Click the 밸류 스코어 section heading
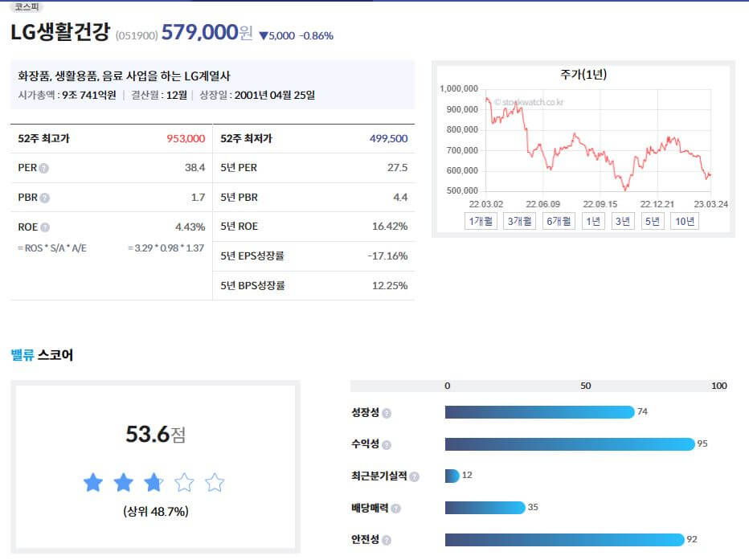The image size is (749, 560). click(42, 355)
